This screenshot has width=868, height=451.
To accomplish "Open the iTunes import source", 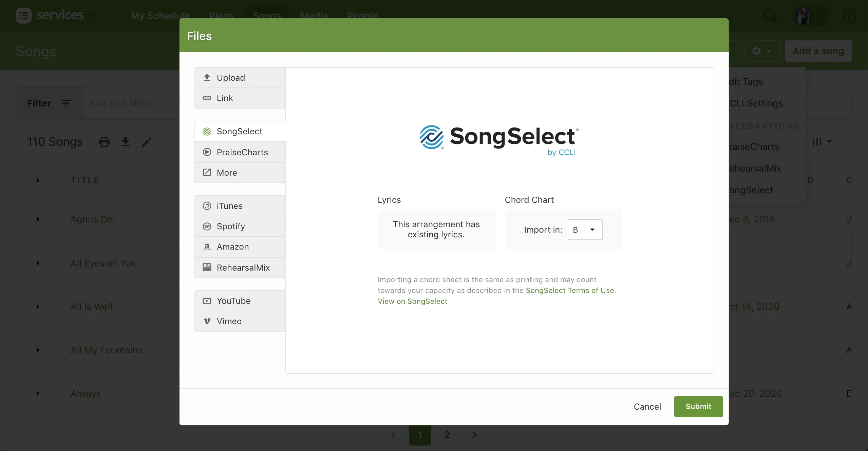I will coord(229,206).
